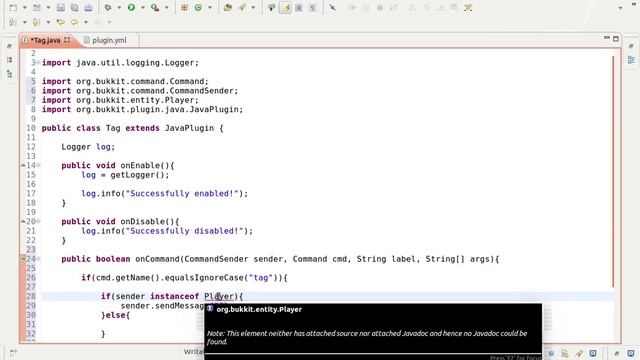Click the Outline view icon in right trim

click(x=631, y=60)
